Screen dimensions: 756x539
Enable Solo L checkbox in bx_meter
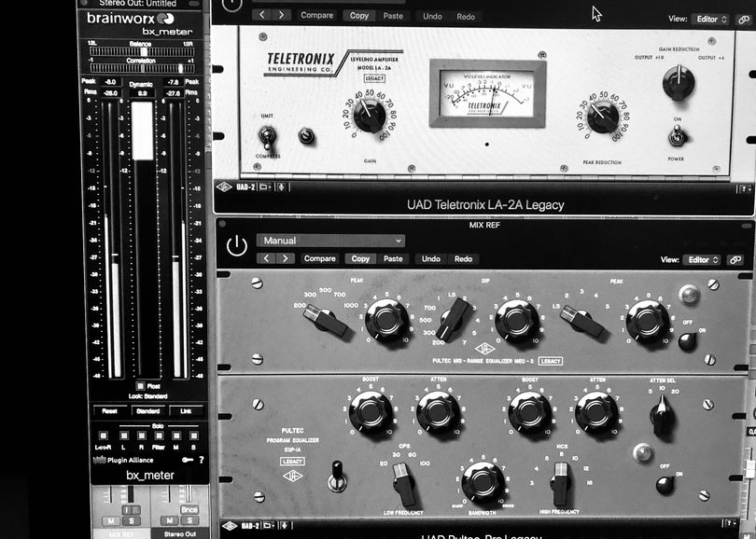tap(124, 435)
